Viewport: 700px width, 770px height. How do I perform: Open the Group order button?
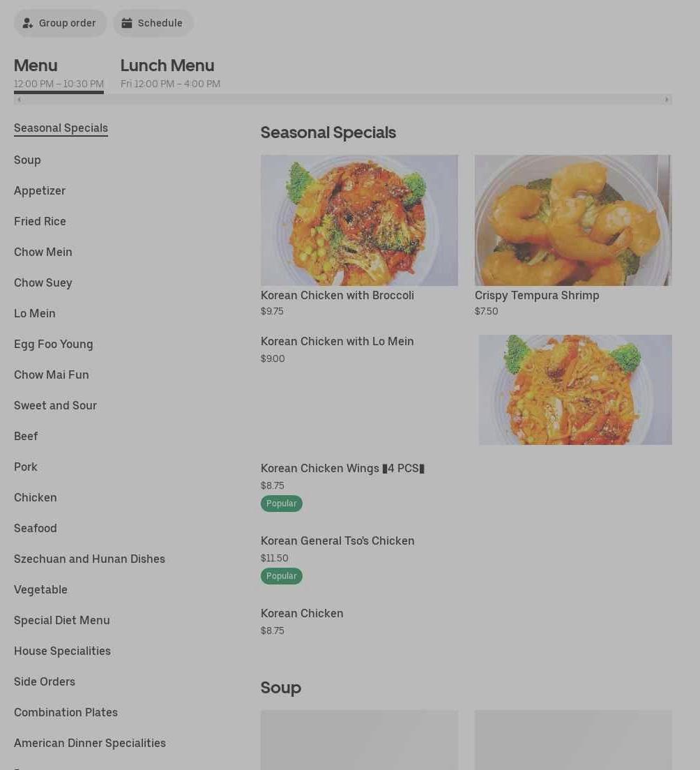(60, 23)
